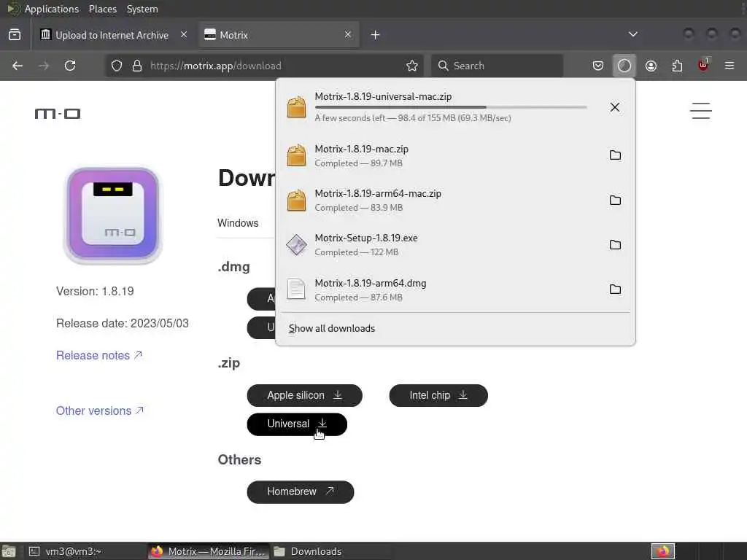Close the Motrix tab
The height and width of the screenshot is (560, 747).
[x=348, y=34]
